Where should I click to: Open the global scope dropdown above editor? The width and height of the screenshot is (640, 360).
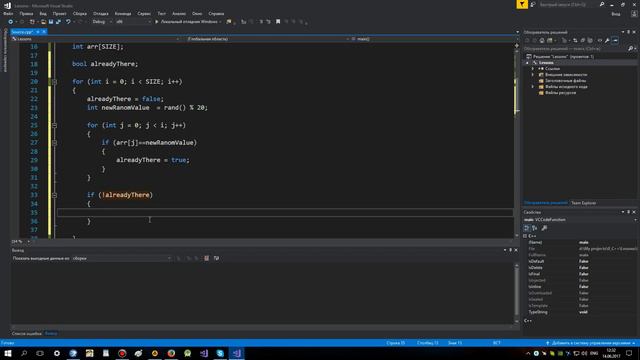click(x=269, y=39)
